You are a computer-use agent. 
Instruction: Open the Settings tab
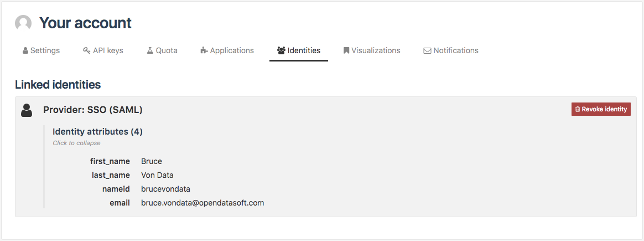pyautogui.click(x=45, y=50)
